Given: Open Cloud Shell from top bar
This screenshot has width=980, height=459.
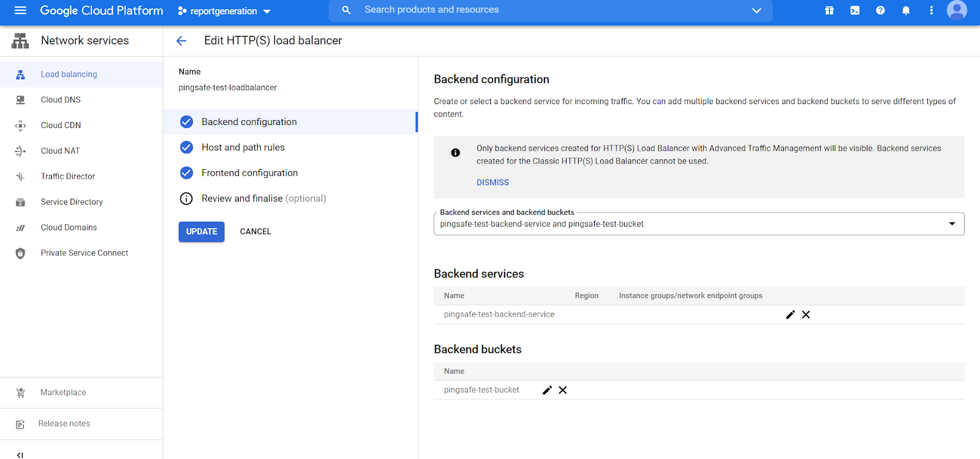Looking at the screenshot, I should [854, 10].
